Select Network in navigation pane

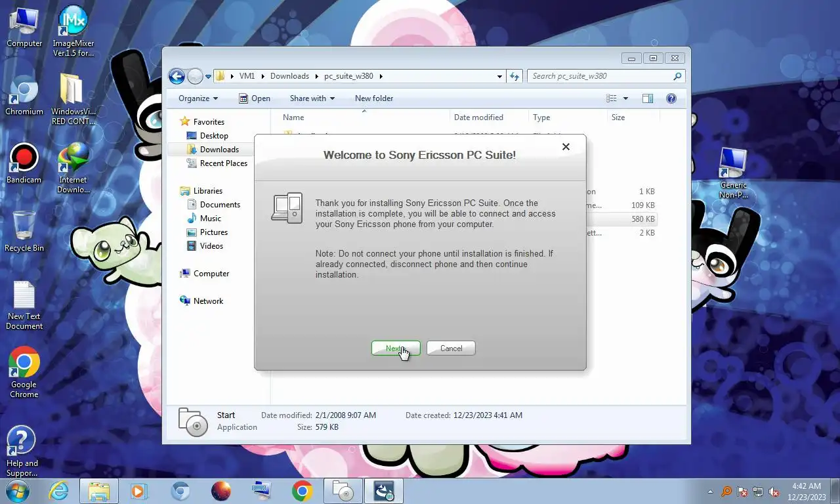click(x=201, y=301)
